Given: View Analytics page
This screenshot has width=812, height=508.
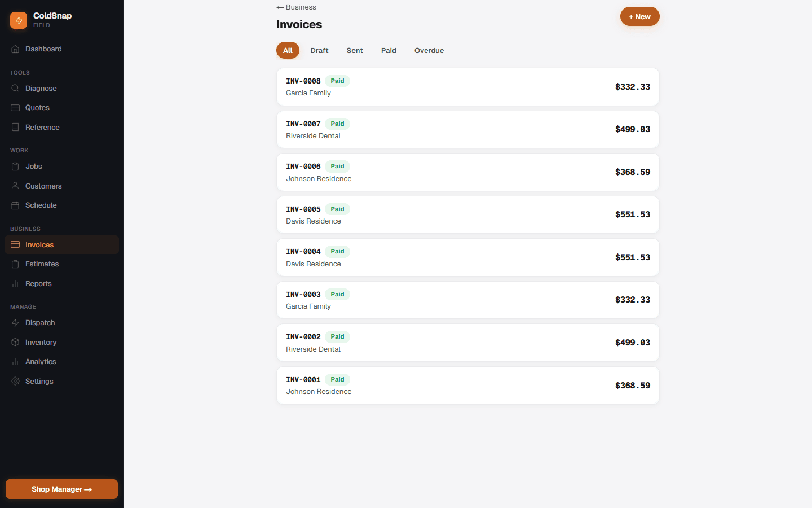Looking at the screenshot, I should (x=61, y=362).
